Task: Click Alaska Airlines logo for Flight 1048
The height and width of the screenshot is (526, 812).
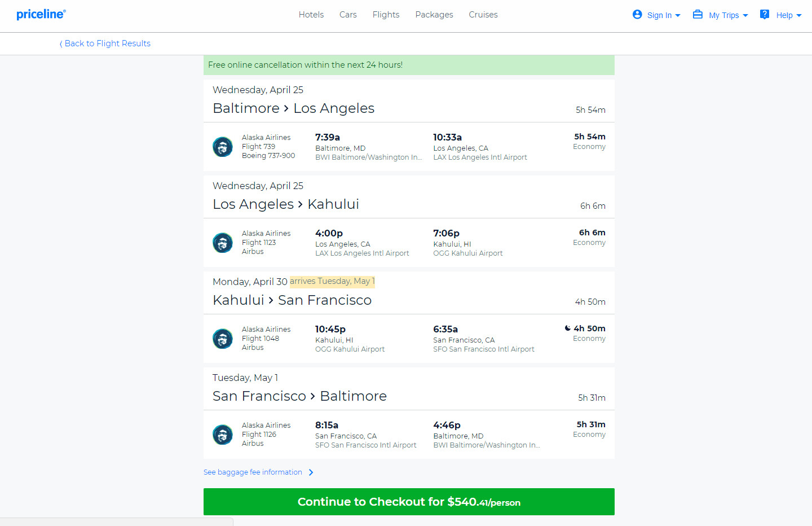Action: (x=223, y=339)
